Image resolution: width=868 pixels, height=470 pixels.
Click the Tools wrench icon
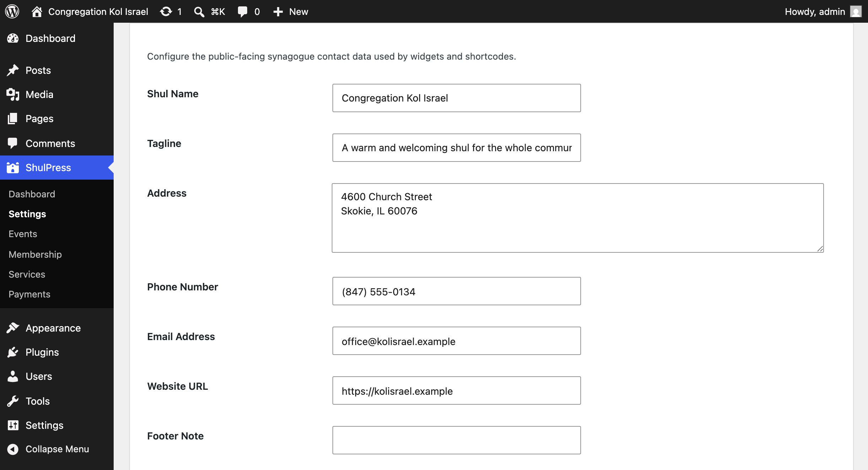[x=13, y=401]
